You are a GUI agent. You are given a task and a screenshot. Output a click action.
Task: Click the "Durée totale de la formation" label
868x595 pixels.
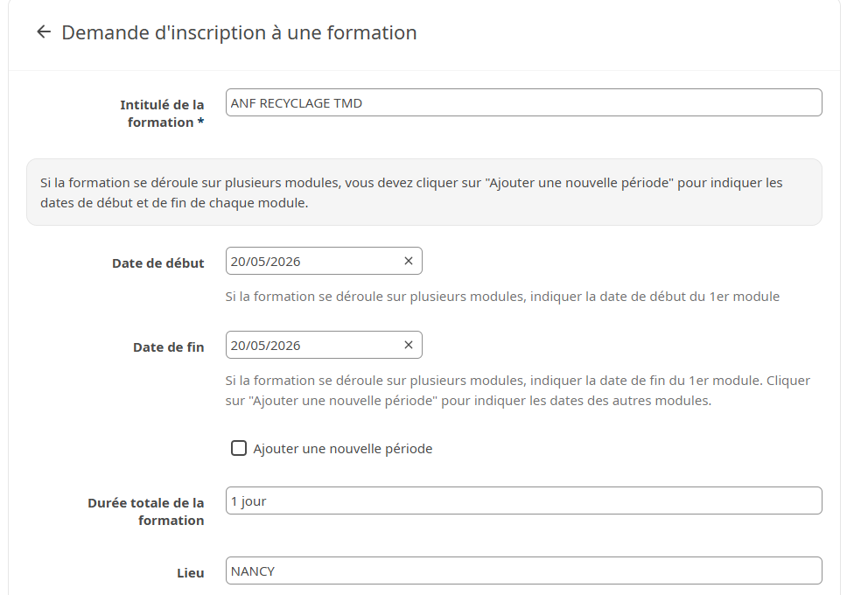(x=146, y=512)
